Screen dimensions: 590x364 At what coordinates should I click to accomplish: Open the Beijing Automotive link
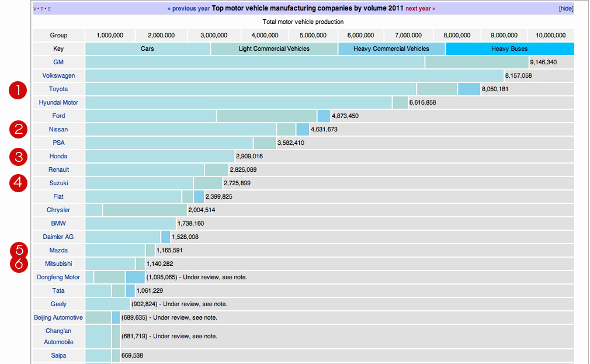click(58, 318)
